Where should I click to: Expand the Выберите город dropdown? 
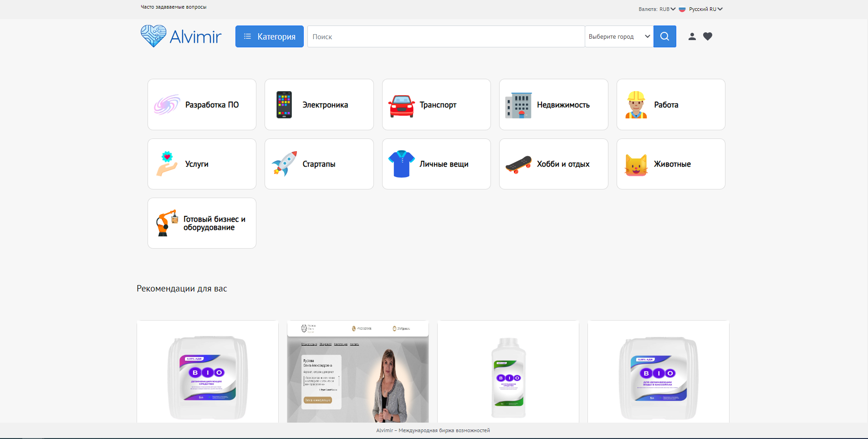coord(619,36)
